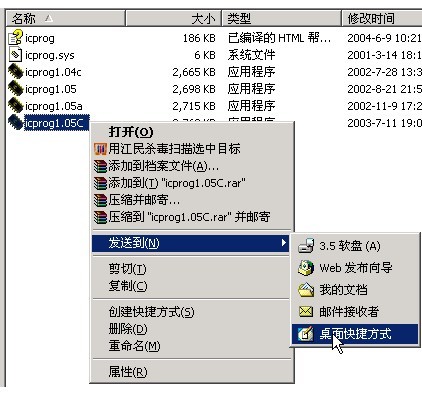Click the 江民杀毒 scan icon

click(100, 149)
